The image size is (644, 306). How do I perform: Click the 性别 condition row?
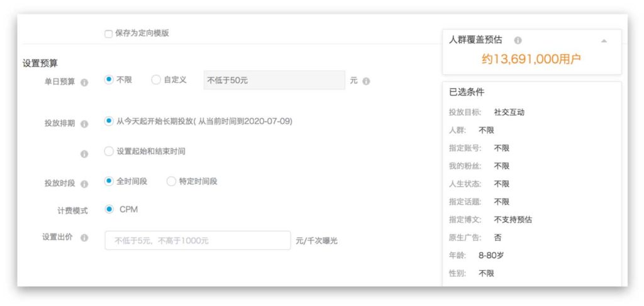click(x=472, y=273)
